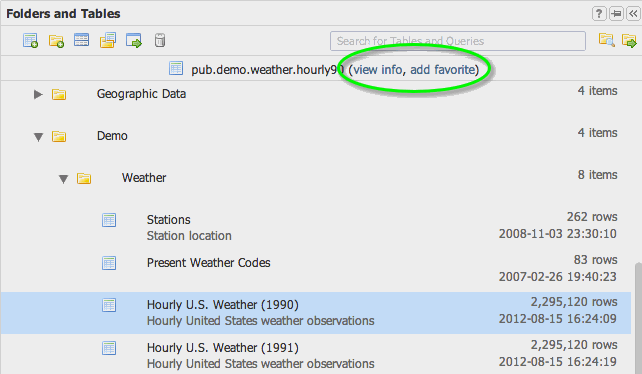
Task: Click the trash delete icon
Action: (x=160, y=40)
